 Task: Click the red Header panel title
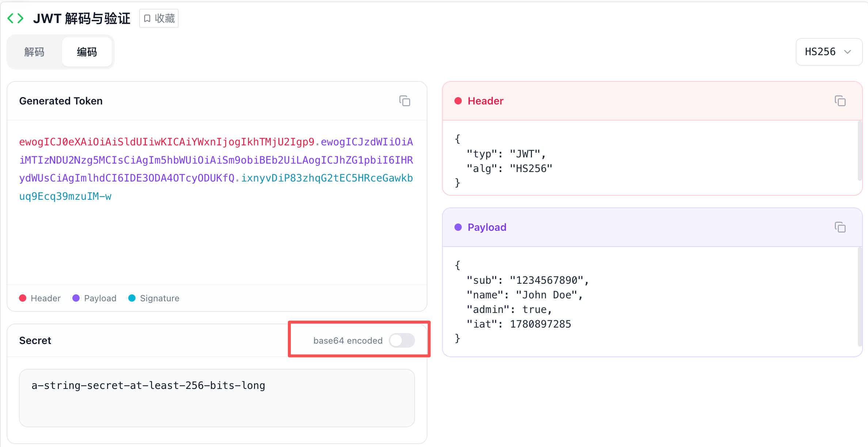pyautogui.click(x=486, y=101)
